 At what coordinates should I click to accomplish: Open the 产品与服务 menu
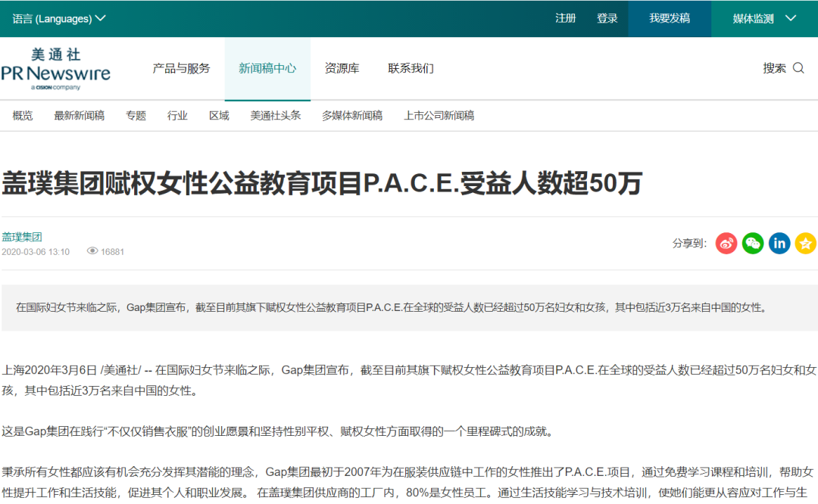pyautogui.click(x=181, y=67)
